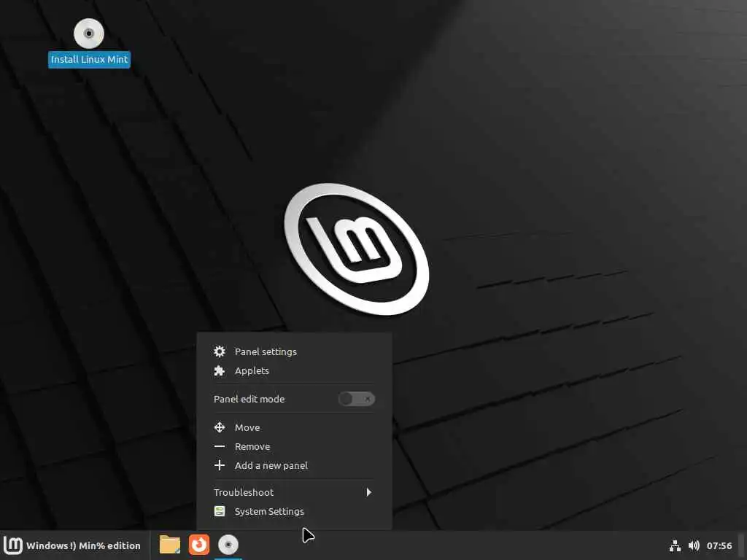Open Panel settings from context menu
This screenshot has width=747, height=560.
point(294,351)
